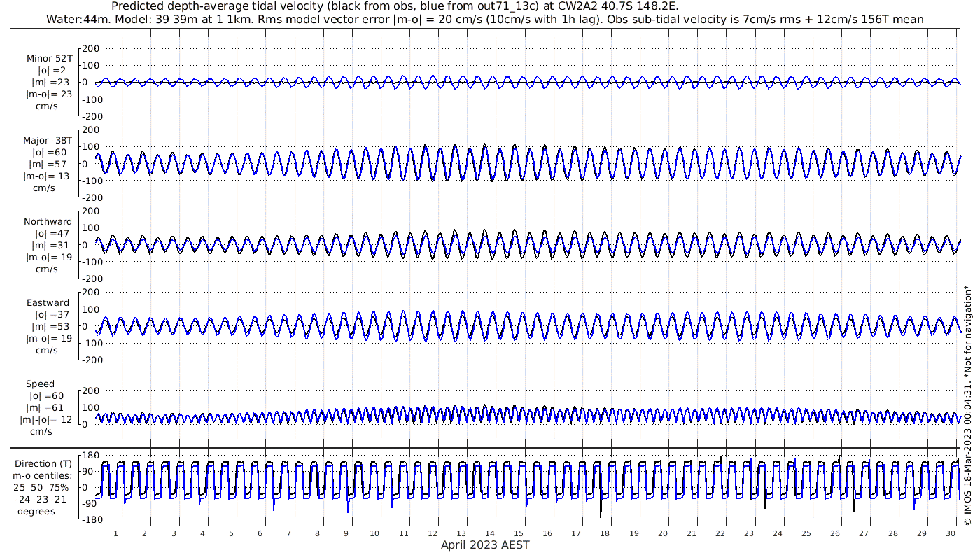Click the '|o| =60' value in Major panel
The image size is (980, 560).
click(48, 153)
